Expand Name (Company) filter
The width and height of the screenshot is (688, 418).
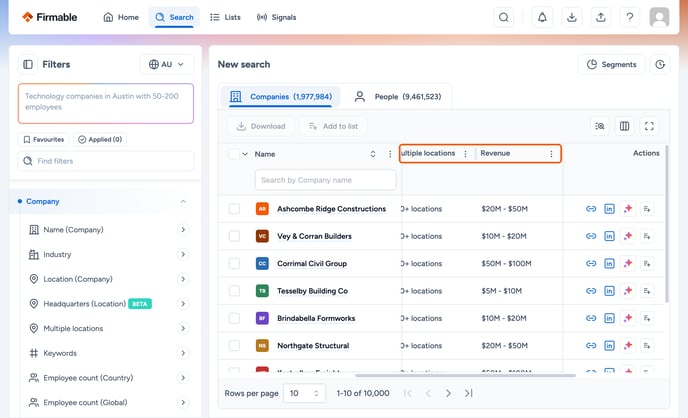pos(183,229)
